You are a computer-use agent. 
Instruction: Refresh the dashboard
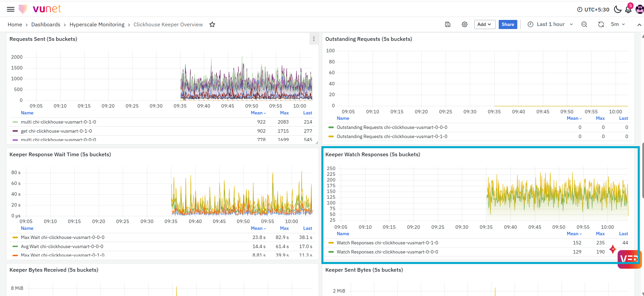coord(601,24)
